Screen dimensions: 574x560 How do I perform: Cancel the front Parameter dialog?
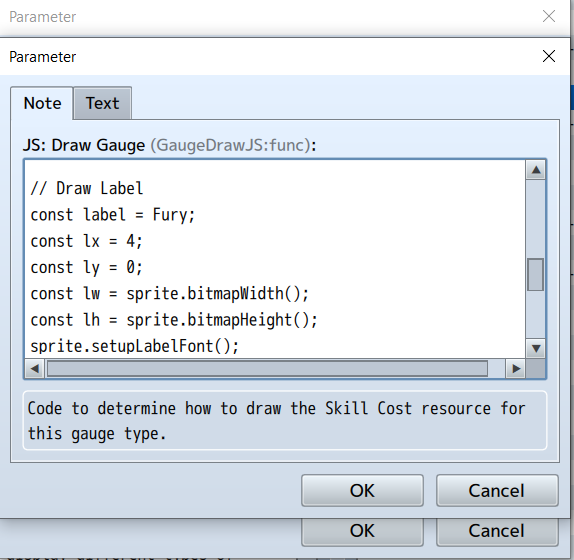(x=497, y=490)
